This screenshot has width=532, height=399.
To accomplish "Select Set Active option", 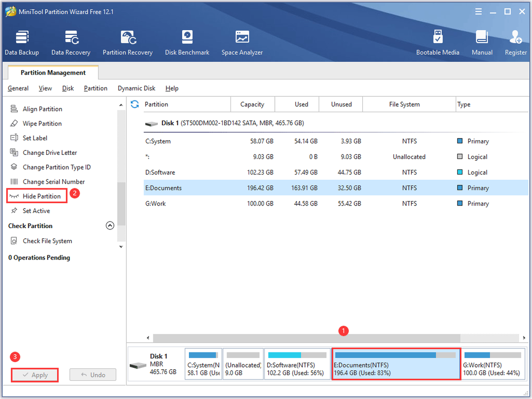I will coord(36,211).
